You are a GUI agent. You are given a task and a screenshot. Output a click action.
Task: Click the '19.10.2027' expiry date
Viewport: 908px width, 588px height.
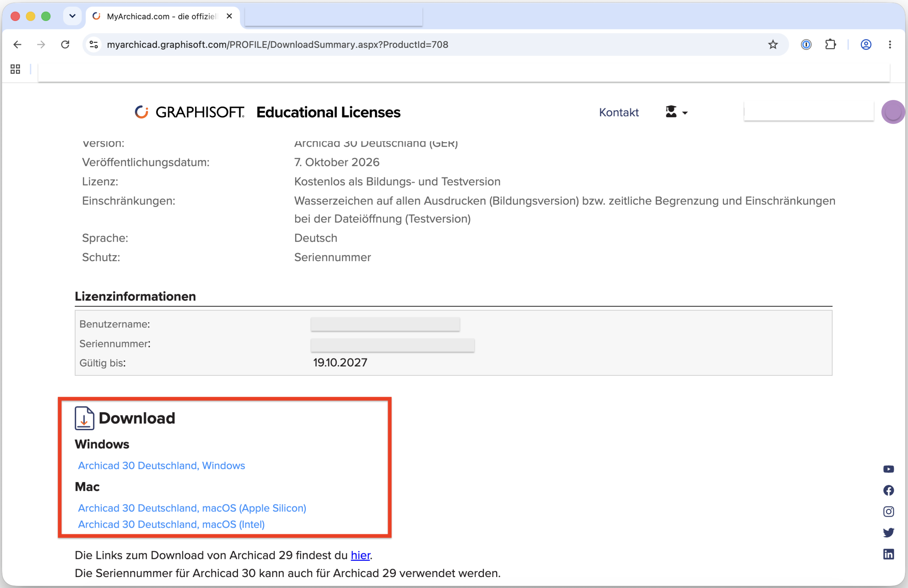pyautogui.click(x=340, y=362)
